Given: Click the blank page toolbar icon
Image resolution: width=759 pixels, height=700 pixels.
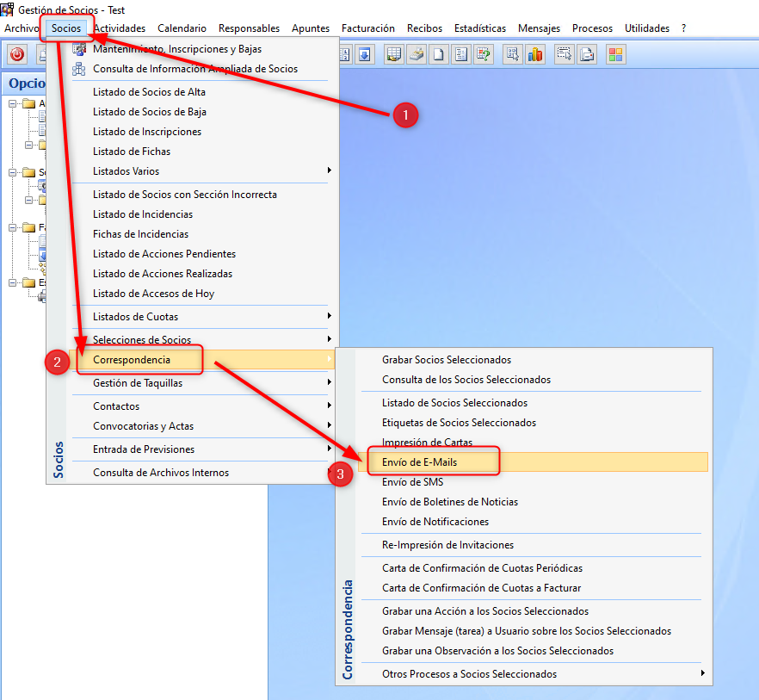Looking at the screenshot, I should pos(438,55).
